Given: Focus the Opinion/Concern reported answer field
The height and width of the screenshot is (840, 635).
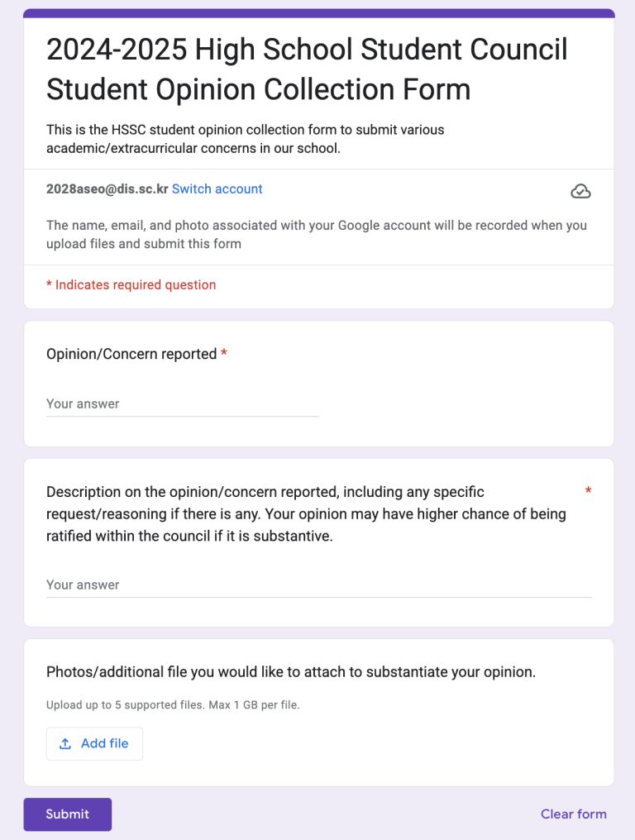Looking at the screenshot, I should (182, 404).
